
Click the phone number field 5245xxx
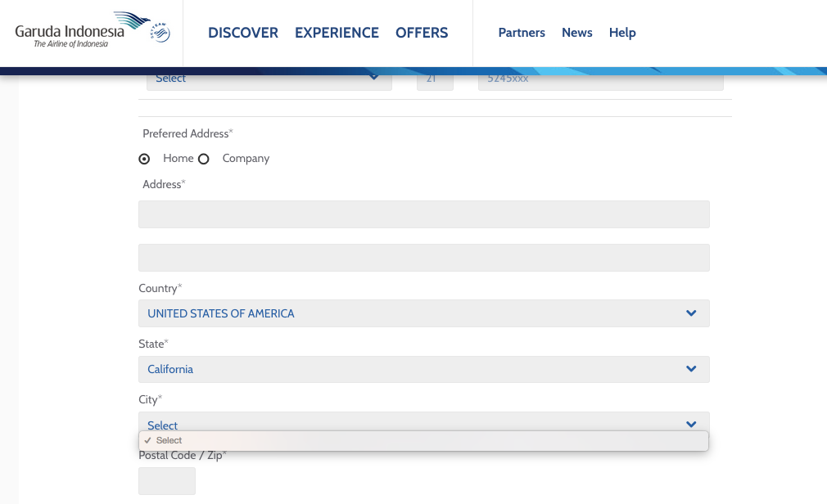[600, 81]
